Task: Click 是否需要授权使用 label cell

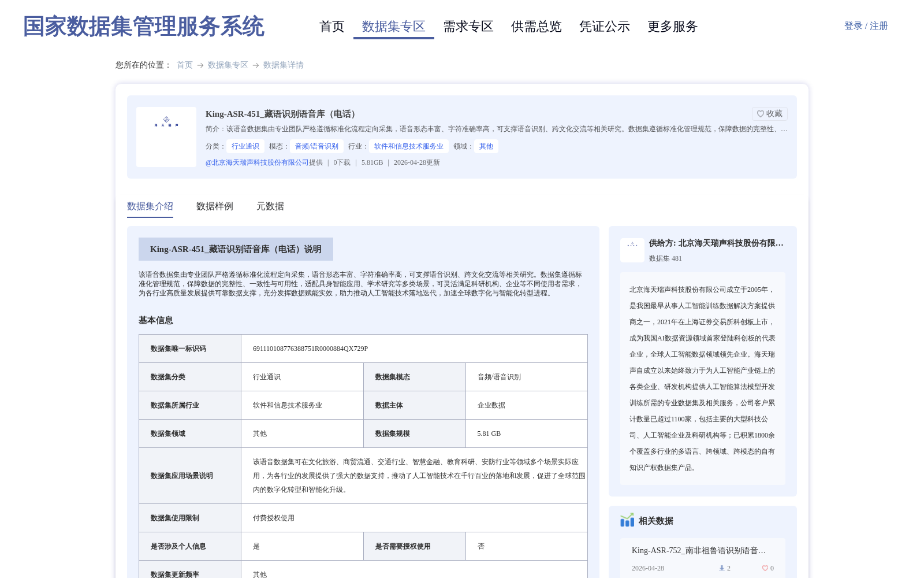Action: click(415, 546)
